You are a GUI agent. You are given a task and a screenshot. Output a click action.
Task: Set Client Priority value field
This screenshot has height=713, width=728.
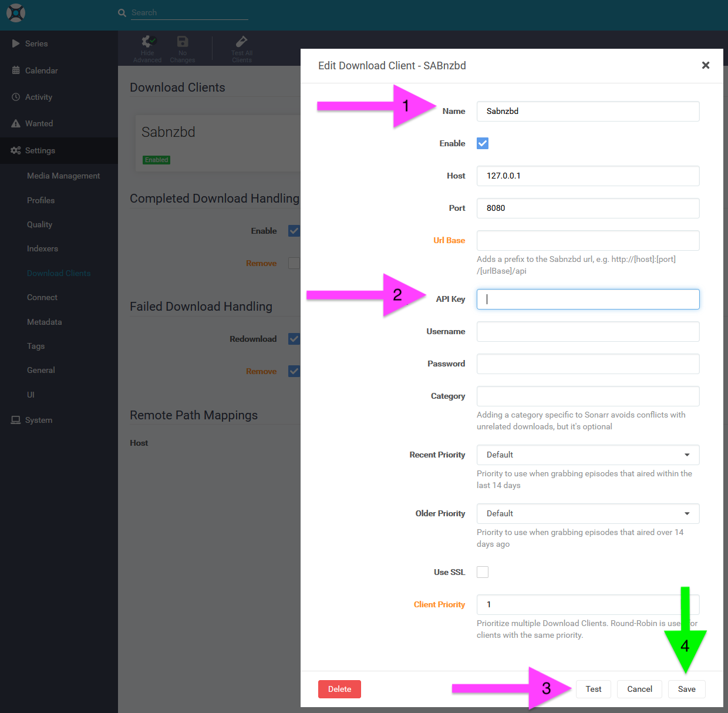point(587,604)
